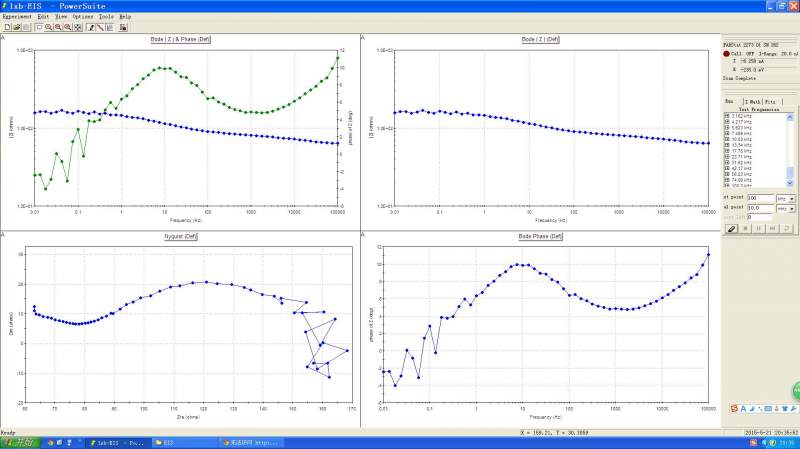Click the New document toolbar icon

click(x=7, y=27)
